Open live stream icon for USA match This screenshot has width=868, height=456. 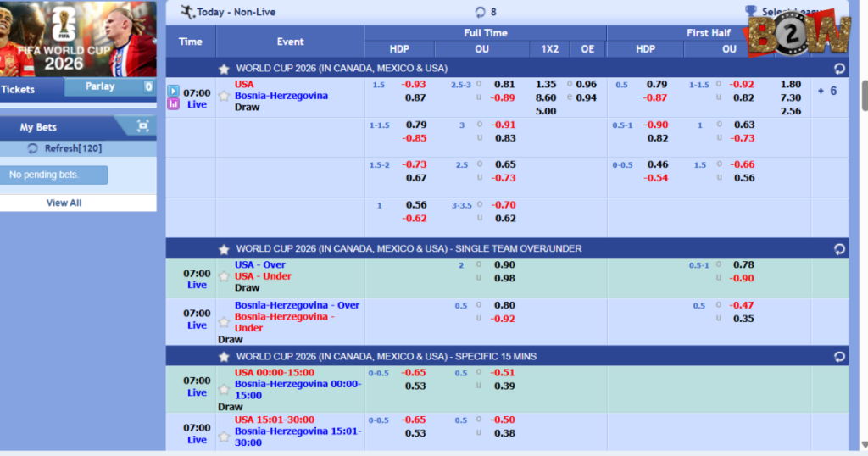pyautogui.click(x=173, y=91)
